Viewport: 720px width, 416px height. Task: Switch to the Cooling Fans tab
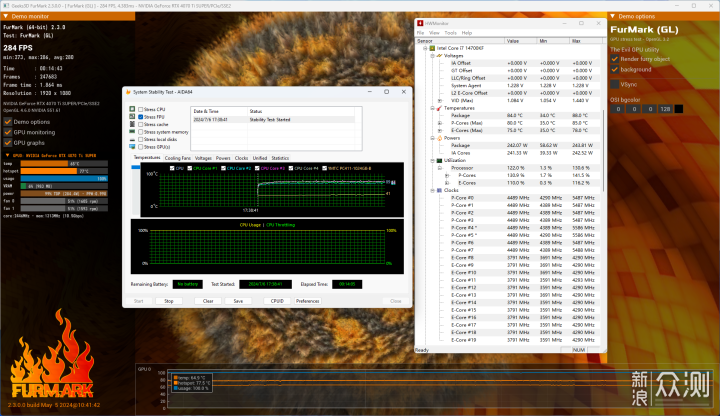[x=178, y=158]
